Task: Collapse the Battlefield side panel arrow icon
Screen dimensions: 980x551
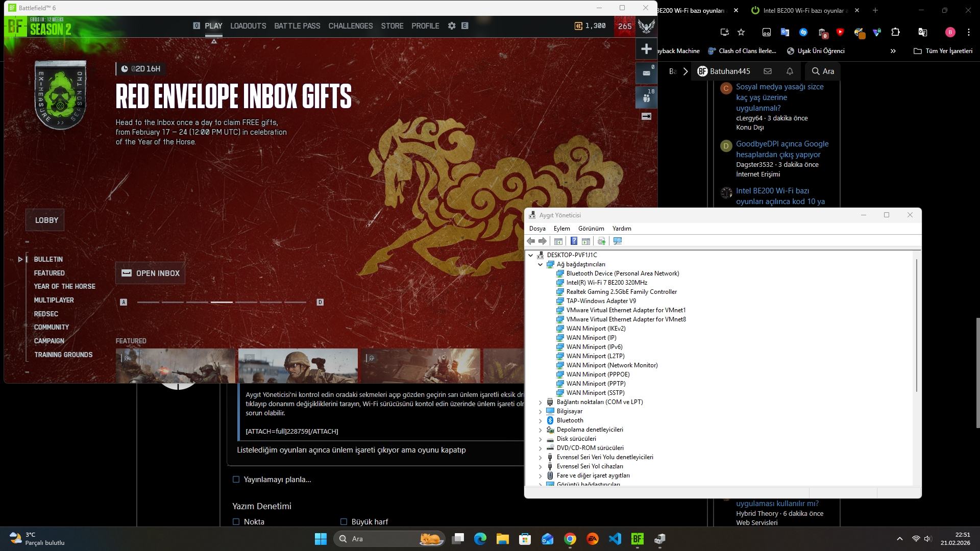Action: click(646, 117)
